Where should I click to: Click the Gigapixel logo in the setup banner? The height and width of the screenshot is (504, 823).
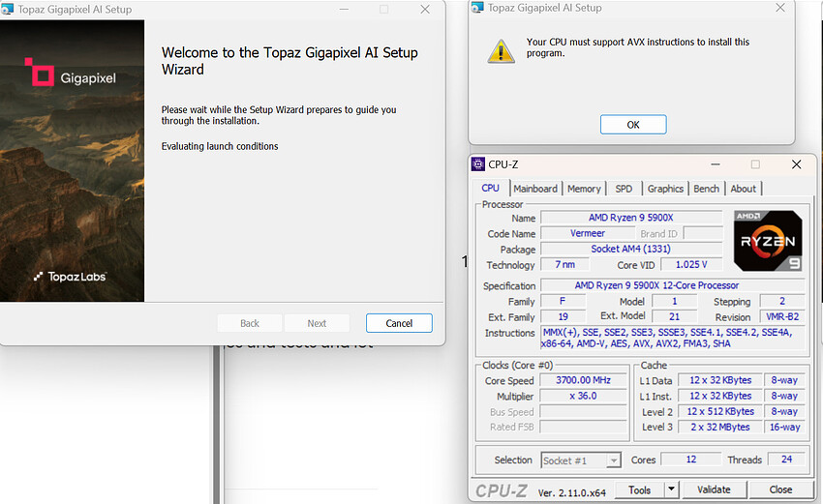tap(70, 74)
